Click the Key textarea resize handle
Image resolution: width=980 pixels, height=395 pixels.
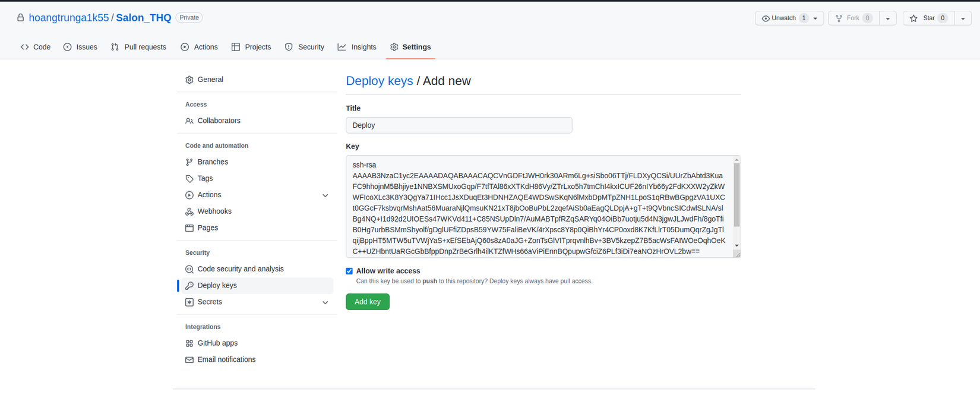click(x=737, y=254)
